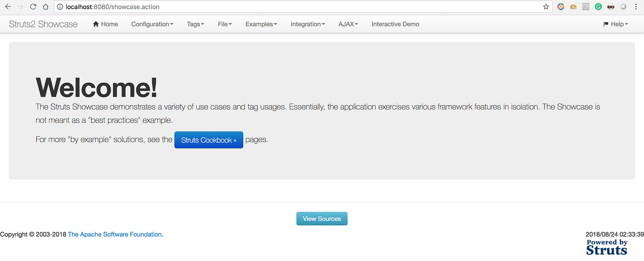The height and width of the screenshot is (261, 644).
Task: Click the Struts2 Showcase brand link
Action: click(43, 24)
